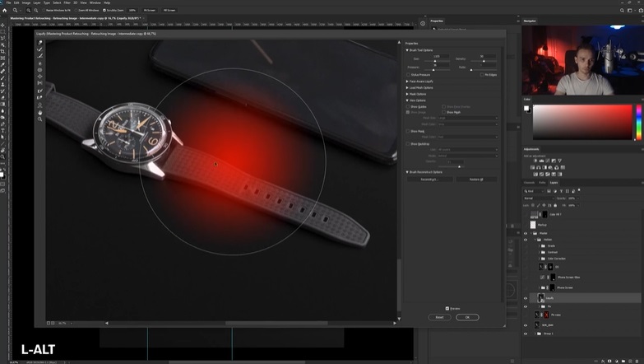This screenshot has width=644, height=364.
Task: Click the brush Size slider handle
Action: [x=435, y=61]
